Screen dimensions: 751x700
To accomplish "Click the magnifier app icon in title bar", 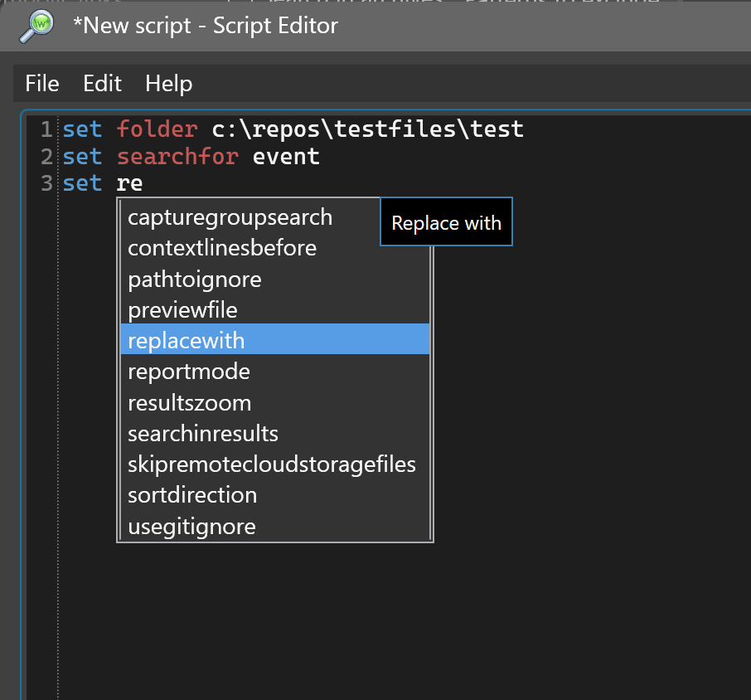I will (x=36, y=27).
